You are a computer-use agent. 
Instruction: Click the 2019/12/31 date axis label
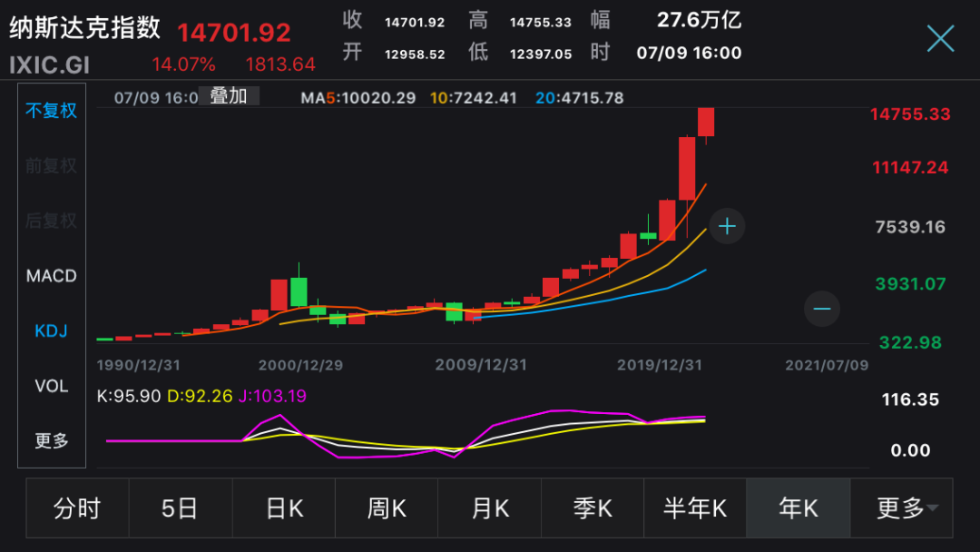point(660,365)
